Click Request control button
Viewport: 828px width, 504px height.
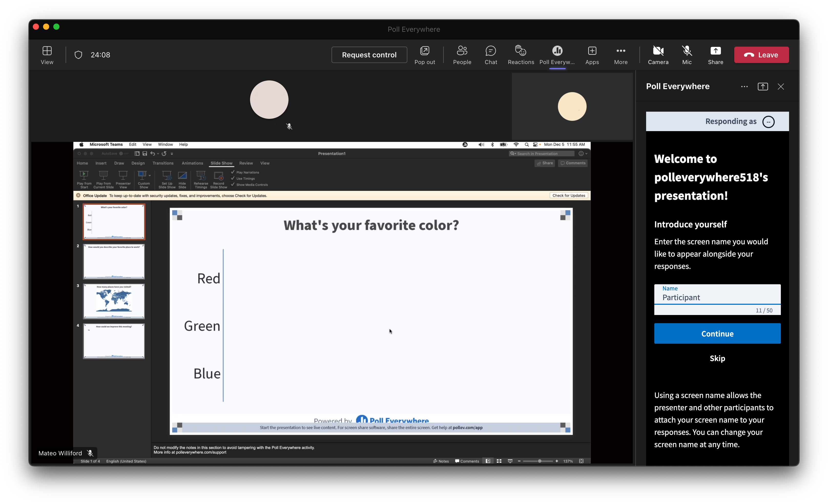coord(369,55)
